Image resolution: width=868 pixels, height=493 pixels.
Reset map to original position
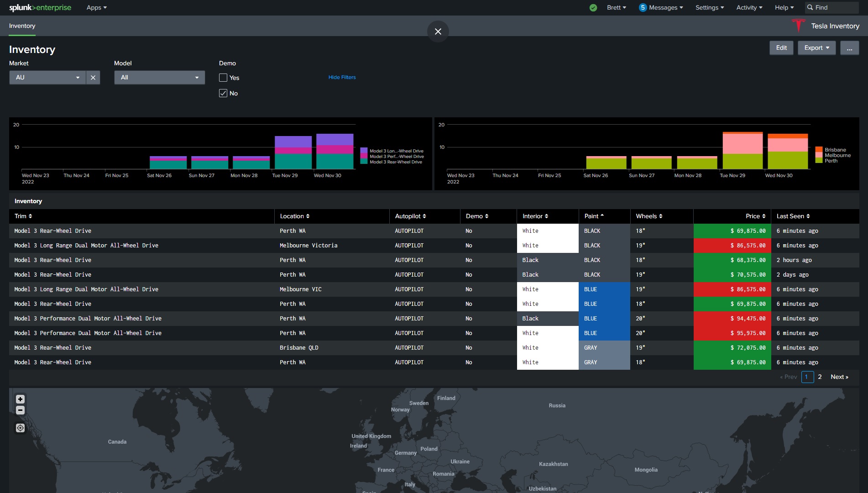coord(20,428)
